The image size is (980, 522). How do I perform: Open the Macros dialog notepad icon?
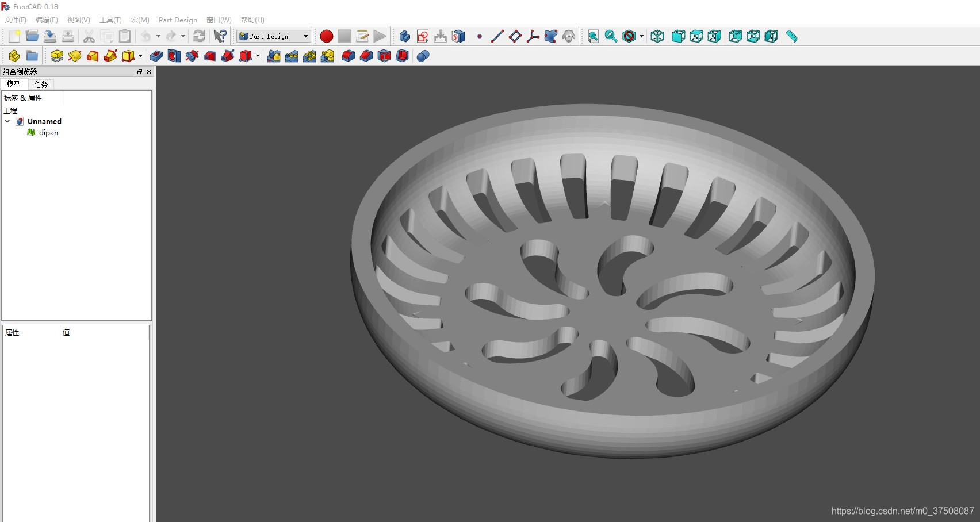(362, 36)
